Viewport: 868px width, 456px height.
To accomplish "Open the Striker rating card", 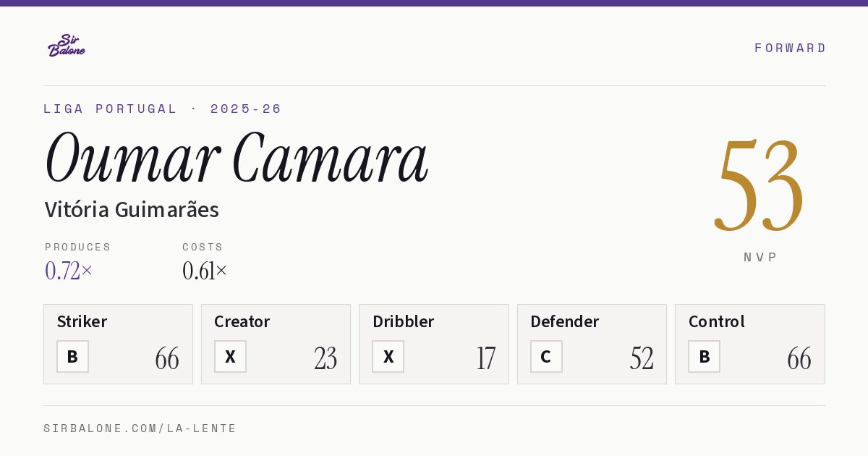I will click(x=118, y=344).
